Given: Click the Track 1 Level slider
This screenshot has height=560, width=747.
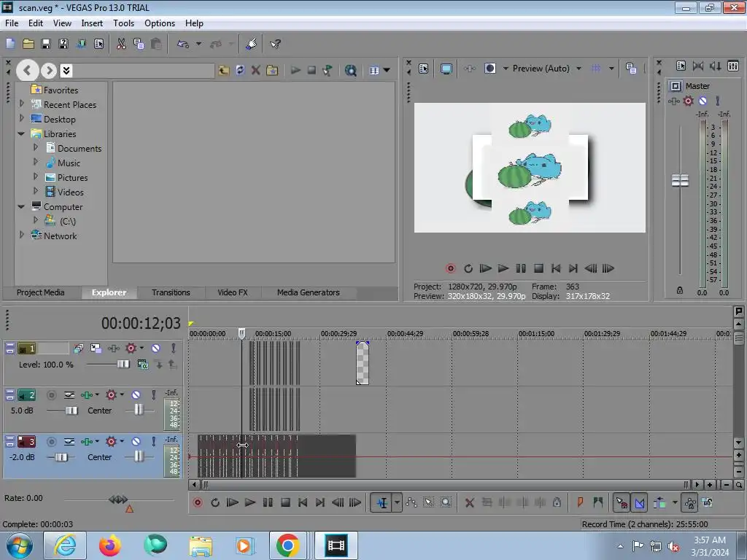Looking at the screenshot, I should tap(123, 365).
